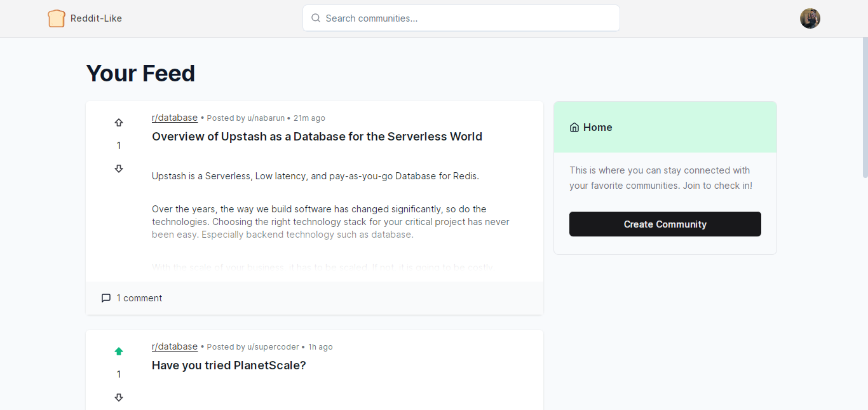Open r/database link on supercoder's post
This screenshot has height=410, width=868.
(x=175, y=346)
